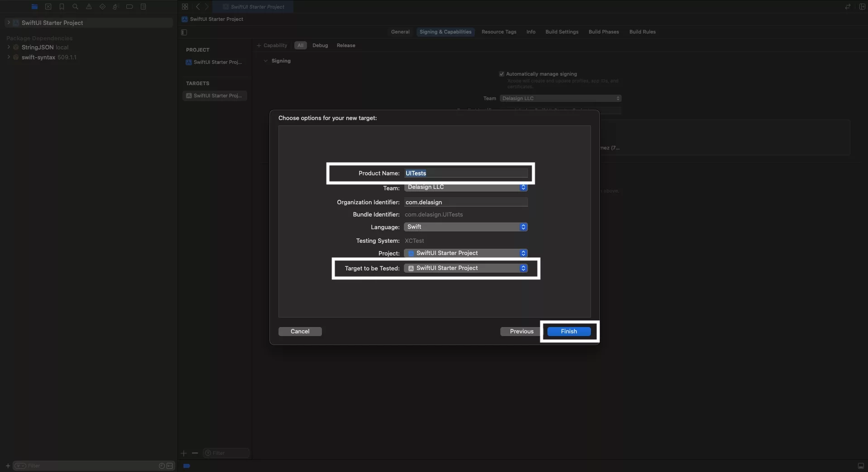Toggle Automatically manage signing checkbox
This screenshot has width=868, height=472.
[501, 74]
